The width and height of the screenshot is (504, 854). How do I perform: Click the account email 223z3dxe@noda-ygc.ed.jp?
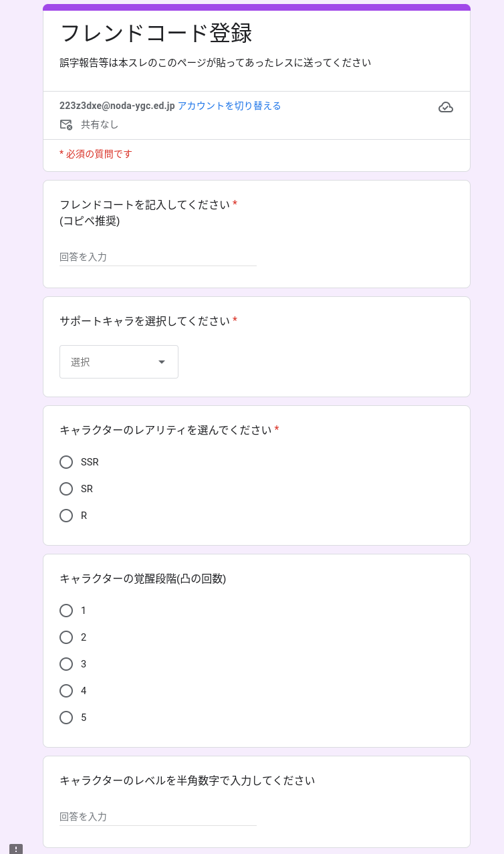point(117,106)
